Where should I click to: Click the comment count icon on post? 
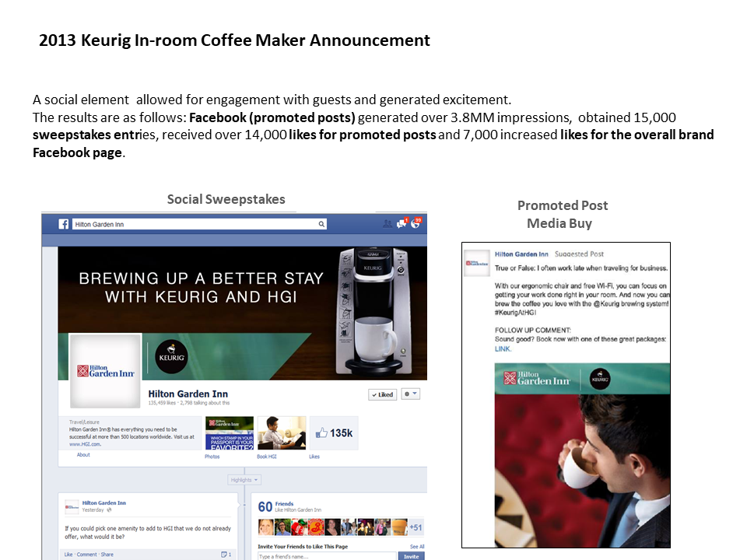pyautogui.click(x=226, y=555)
